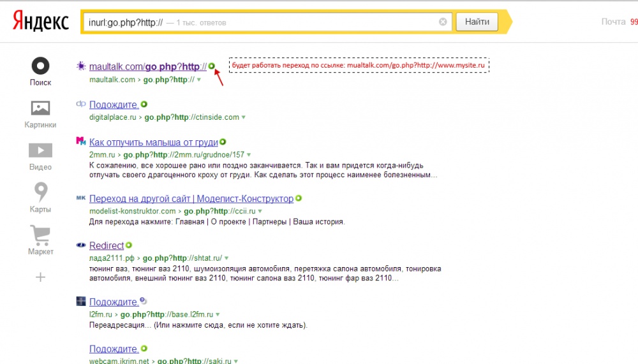Click the Найти search button
The image size is (638, 364).
pos(477,22)
